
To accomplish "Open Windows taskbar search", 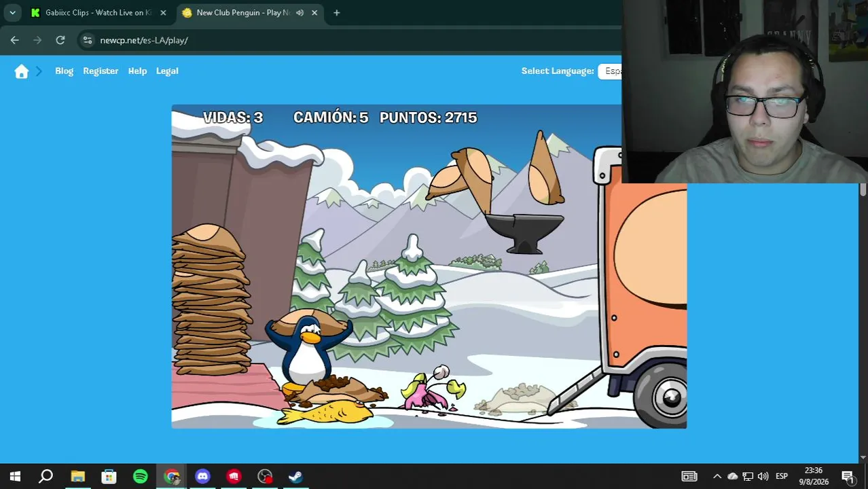I will coord(46,476).
